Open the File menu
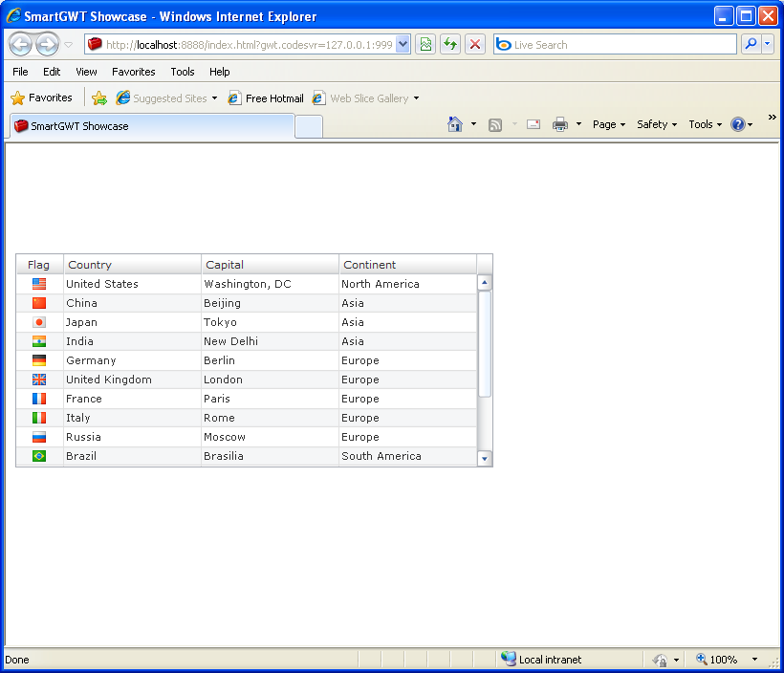 click(20, 72)
